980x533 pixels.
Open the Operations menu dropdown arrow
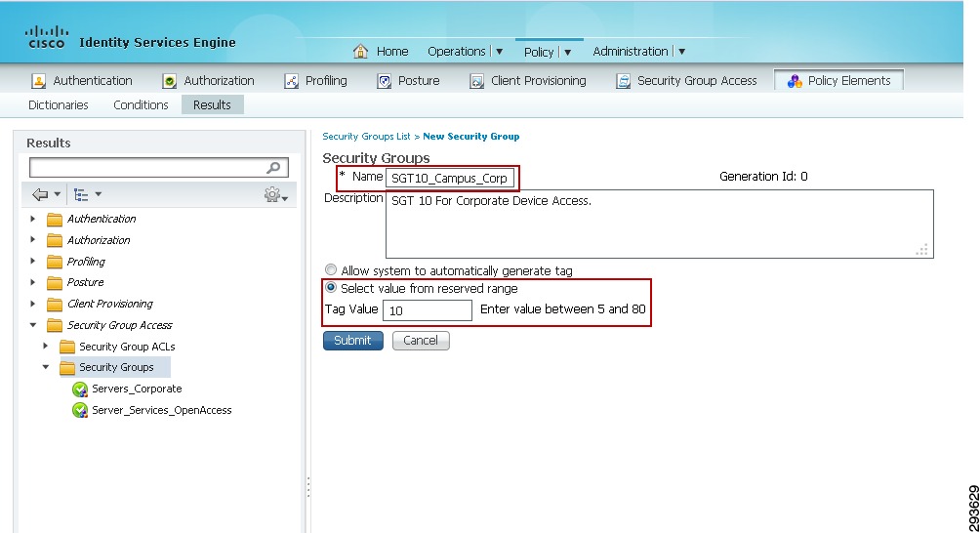tap(500, 52)
